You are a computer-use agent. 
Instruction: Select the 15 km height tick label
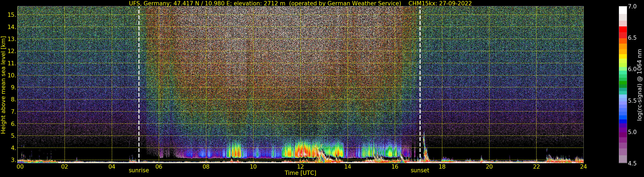12,15
